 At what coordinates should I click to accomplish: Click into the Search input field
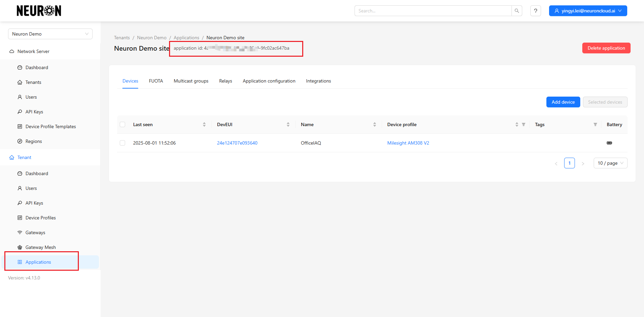(x=433, y=11)
